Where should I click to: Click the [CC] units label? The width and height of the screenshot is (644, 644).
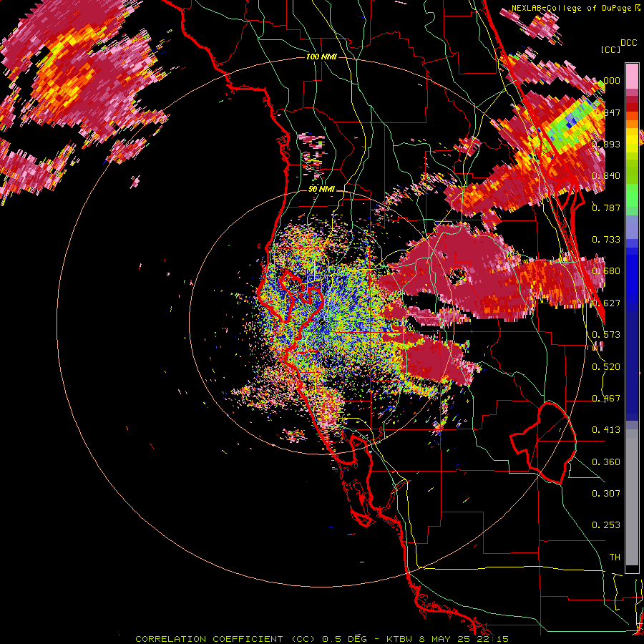610,49
